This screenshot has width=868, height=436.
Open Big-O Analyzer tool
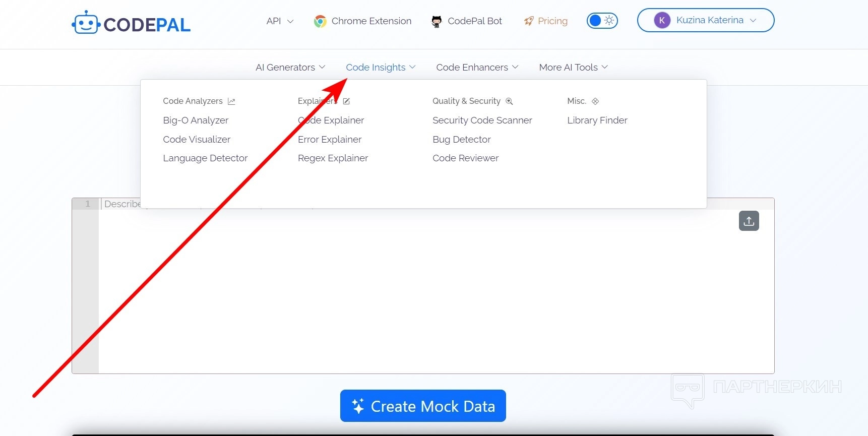[x=196, y=120]
